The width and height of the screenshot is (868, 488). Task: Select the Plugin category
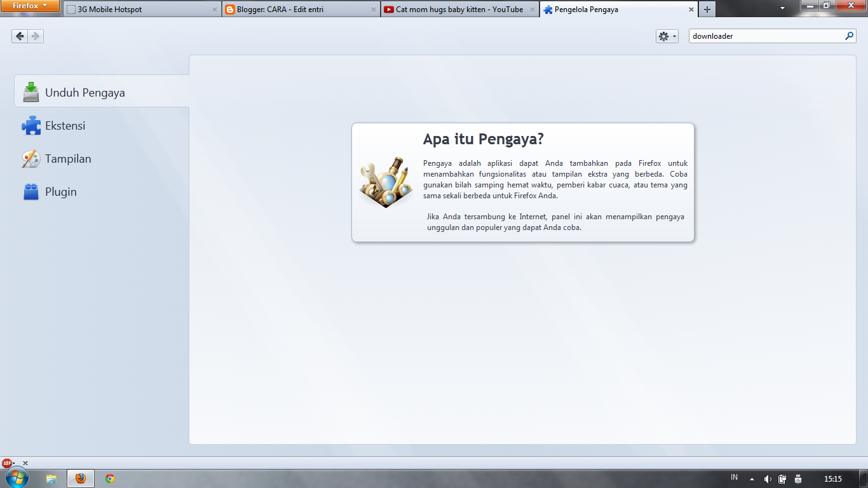(102, 192)
